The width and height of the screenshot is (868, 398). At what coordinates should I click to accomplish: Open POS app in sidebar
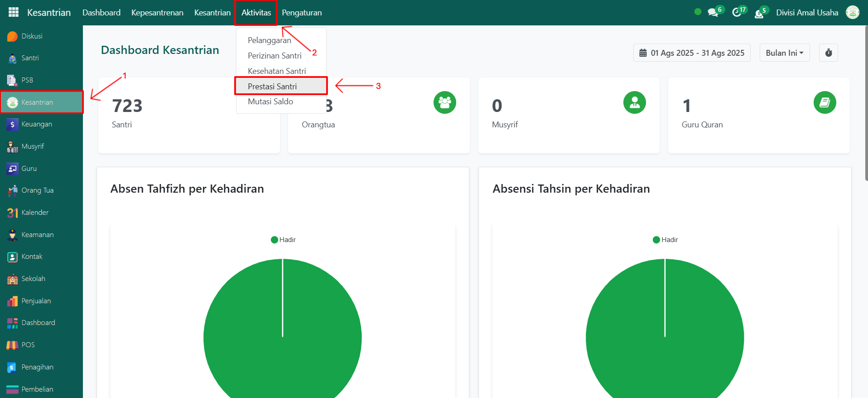pyautogui.click(x=28, y=345)
